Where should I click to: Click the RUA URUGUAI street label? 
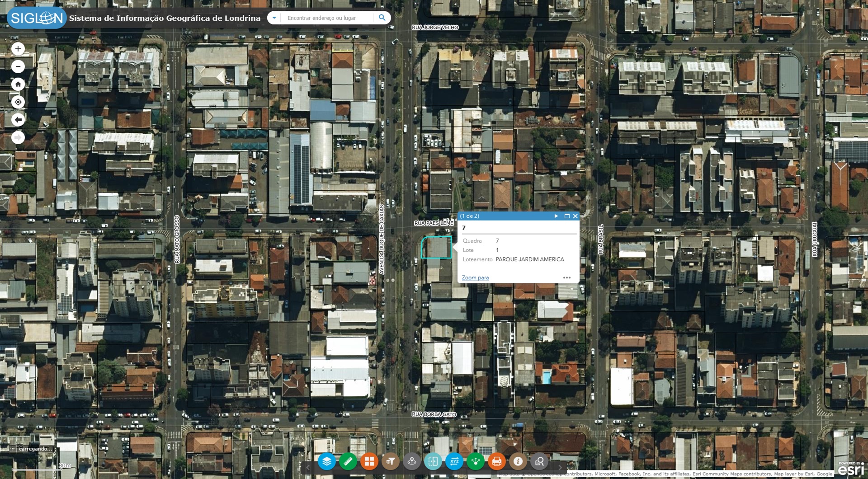tap(815, 239)
